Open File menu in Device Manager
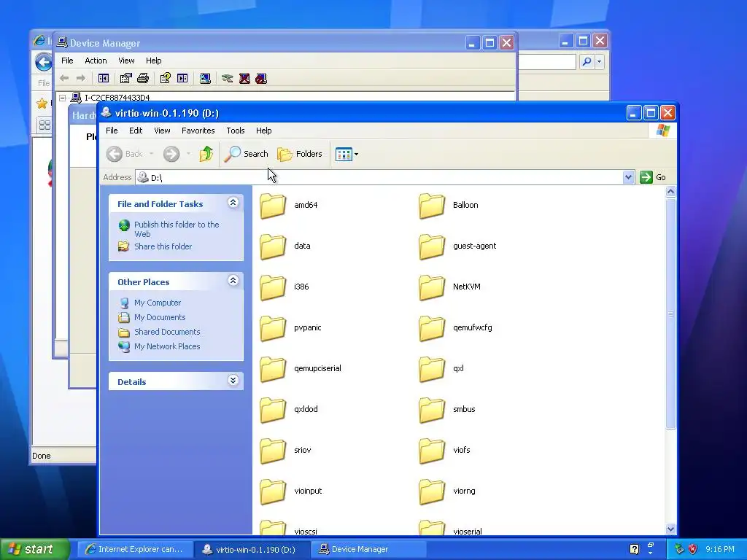Screen dimensions: 747x560 click(67, 61)
